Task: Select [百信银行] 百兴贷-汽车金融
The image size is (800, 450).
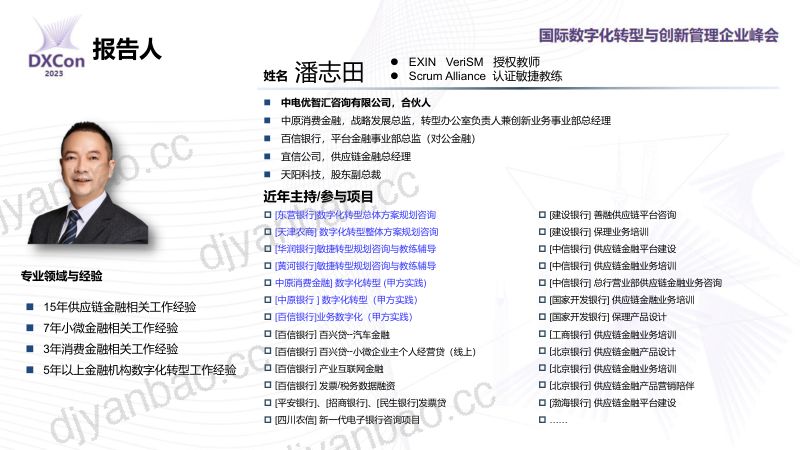Action: pos(332,335)
